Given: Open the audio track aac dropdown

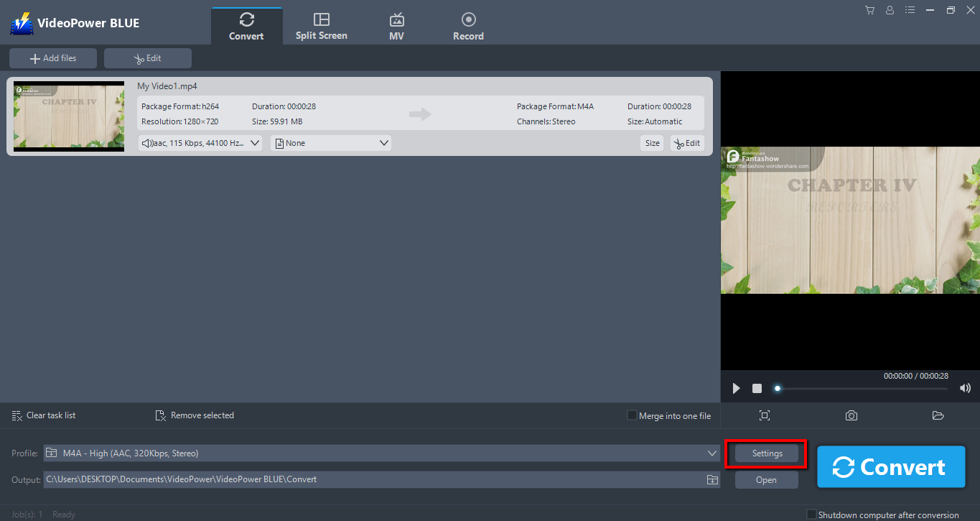Looking at the screenshot, I should (200, 143).
